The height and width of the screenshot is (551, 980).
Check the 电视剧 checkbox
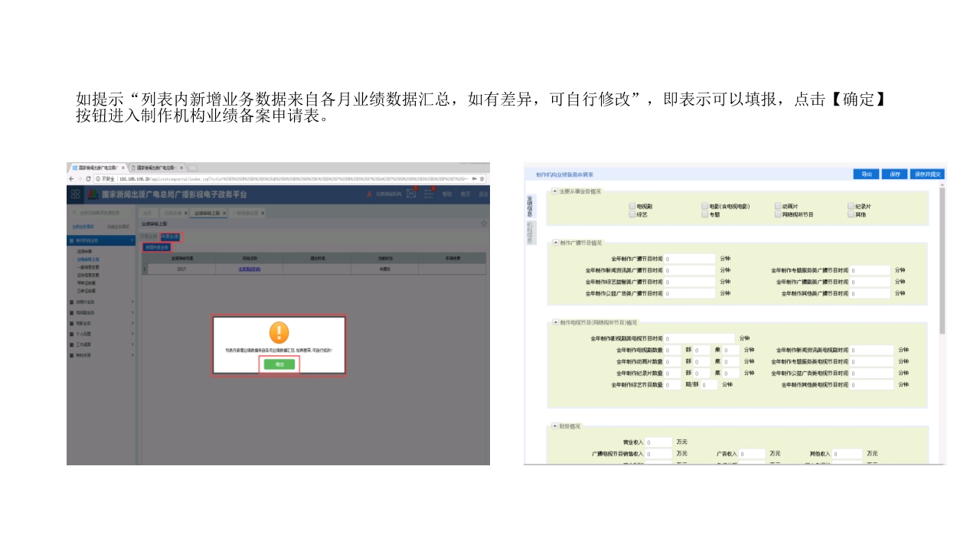pyautogui.click(x=632, y=207)
